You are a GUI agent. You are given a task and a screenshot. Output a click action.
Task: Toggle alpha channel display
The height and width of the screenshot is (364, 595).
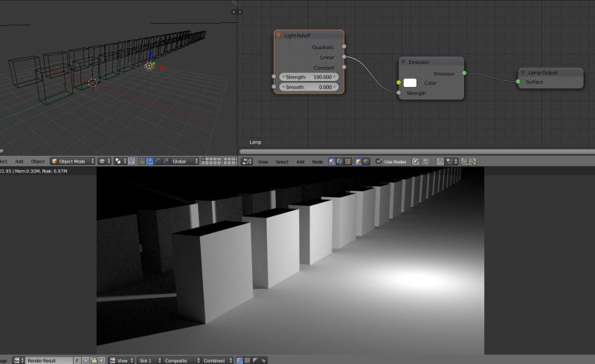click(255, 360)
